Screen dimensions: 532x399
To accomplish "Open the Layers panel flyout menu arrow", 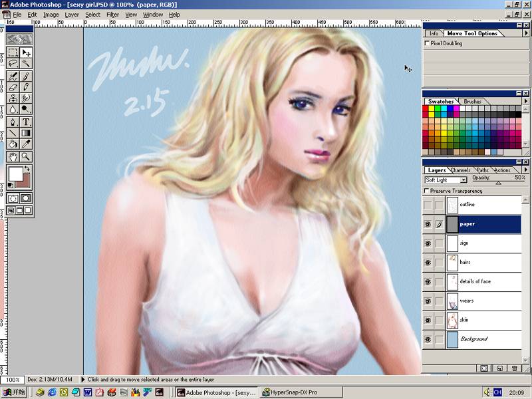I will [x=526, y=170].
